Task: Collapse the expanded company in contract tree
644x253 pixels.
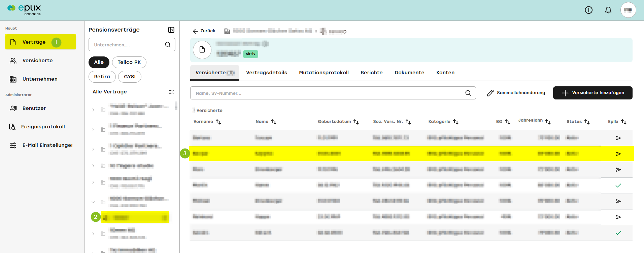Action: tap(93, 202)
